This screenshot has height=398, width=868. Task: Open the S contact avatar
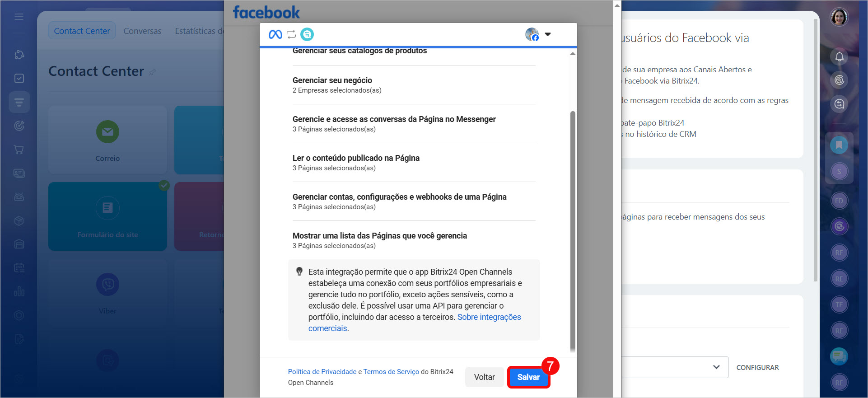tap(839, 171)
